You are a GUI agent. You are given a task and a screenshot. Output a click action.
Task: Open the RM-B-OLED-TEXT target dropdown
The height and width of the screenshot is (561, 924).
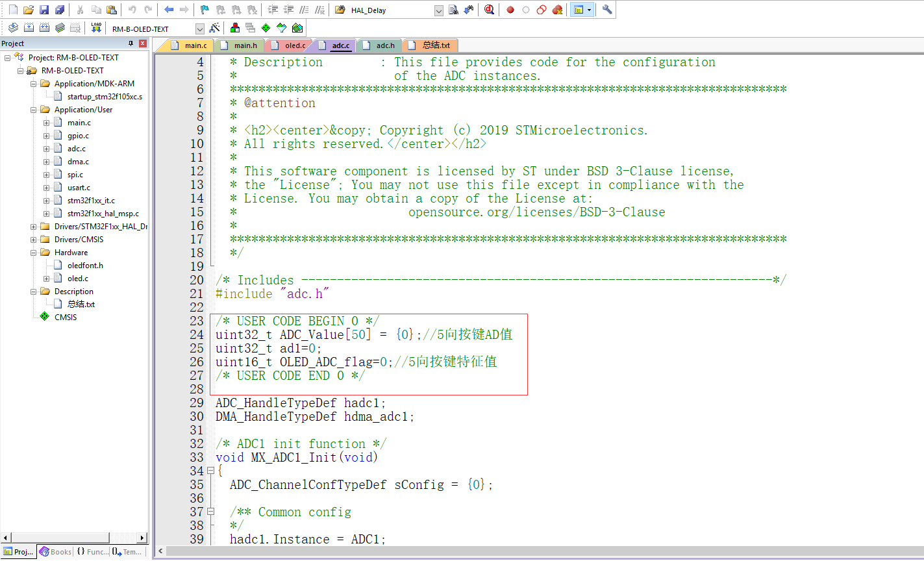[199, 29]
